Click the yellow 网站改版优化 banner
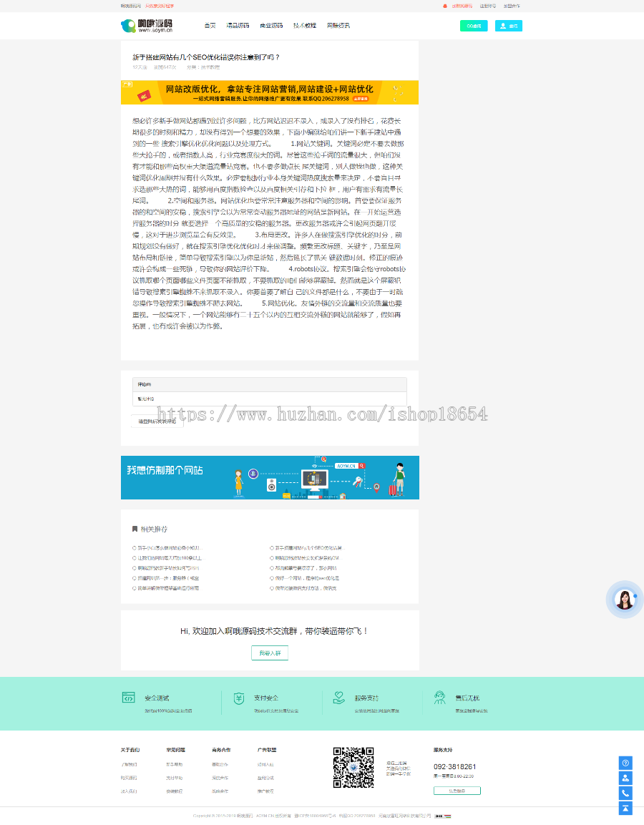This screenshot has width=644, height=825. click(269, 92)
